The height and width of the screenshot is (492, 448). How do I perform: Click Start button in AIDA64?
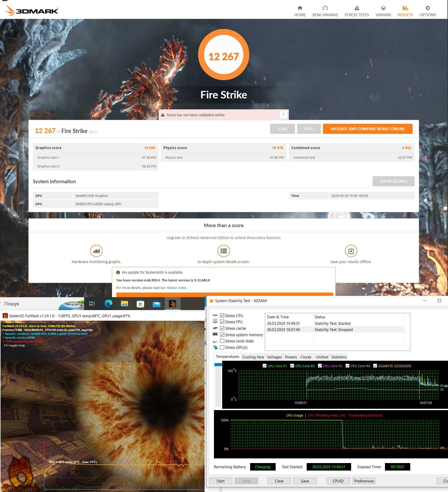[x=220, y=481]
